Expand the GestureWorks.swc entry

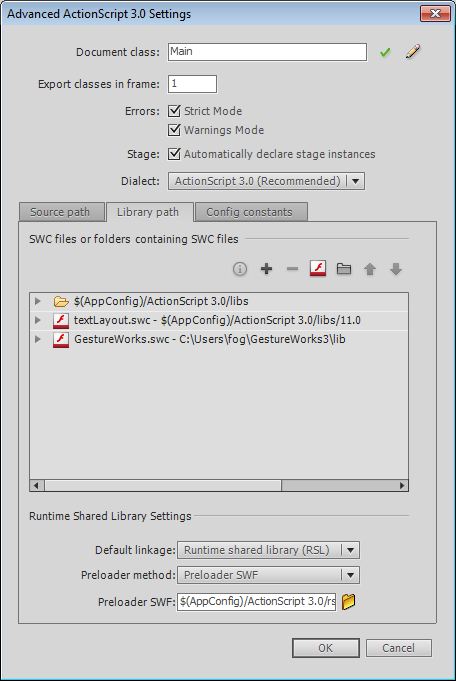[38, 339]
